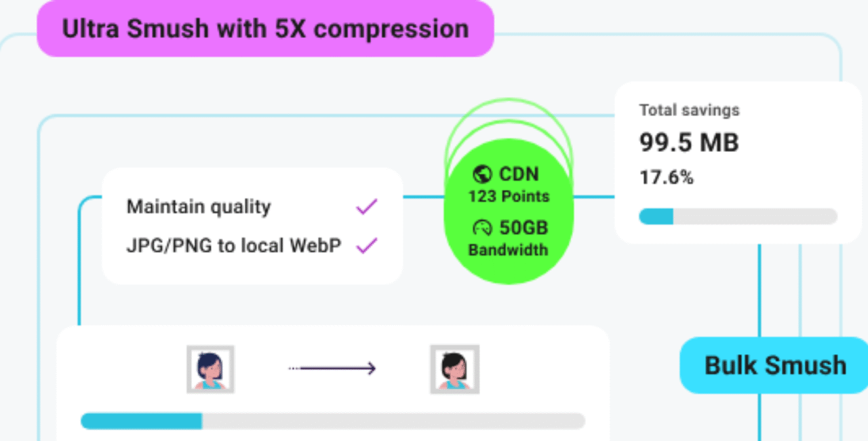Click the Bulk Smush button
Image resolution: width=868 pixels, height=441 pixels.
coord(775,365)
